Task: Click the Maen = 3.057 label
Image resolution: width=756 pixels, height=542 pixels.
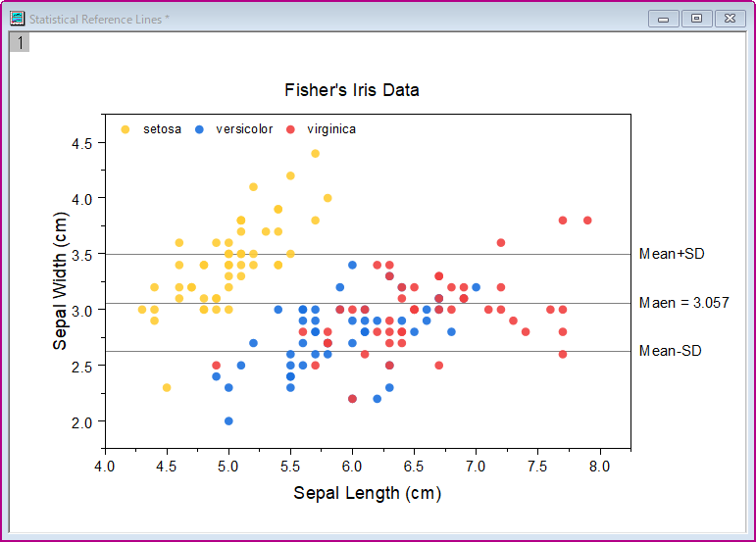Action: tap(684, 303)
